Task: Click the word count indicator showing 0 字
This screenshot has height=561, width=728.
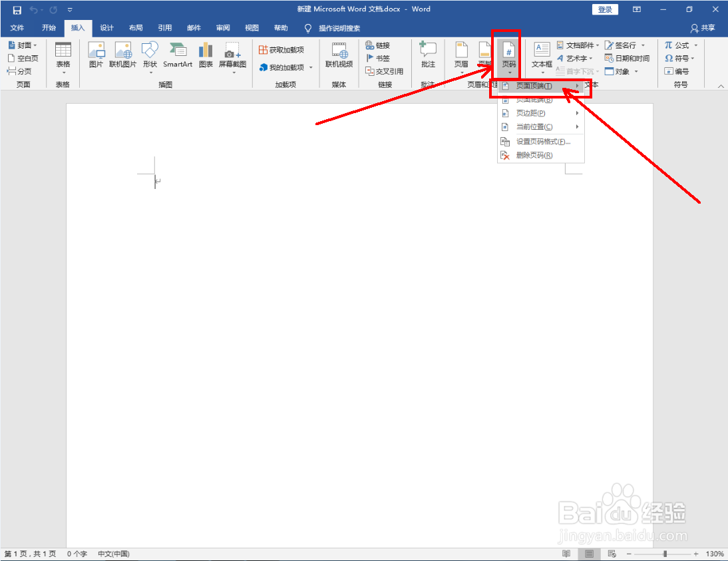Action: click(x=75, y=553)
